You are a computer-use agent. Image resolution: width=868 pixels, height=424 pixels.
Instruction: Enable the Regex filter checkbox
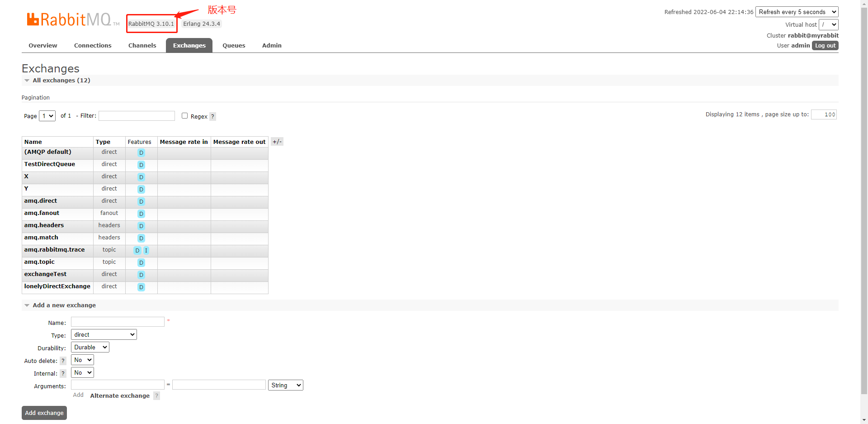click(184, 116)
